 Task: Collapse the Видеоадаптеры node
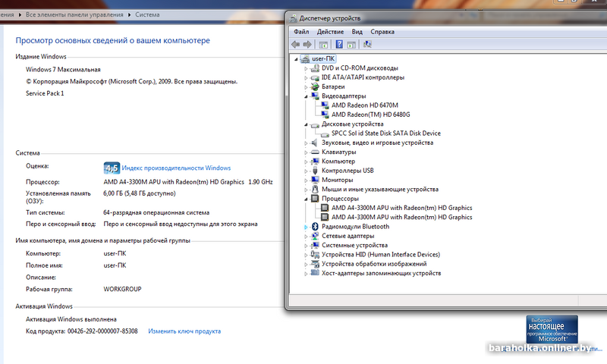[x=306, y=96]
